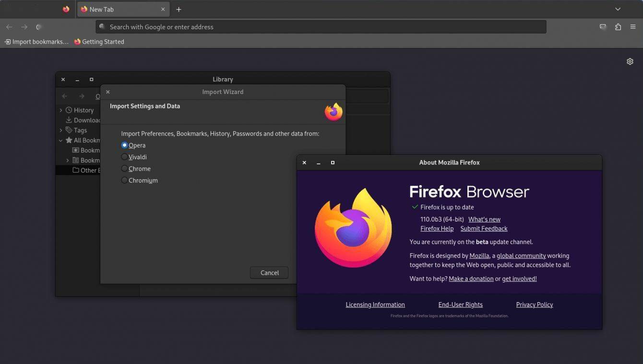Collapse All Bookmarks in Library

61,141
